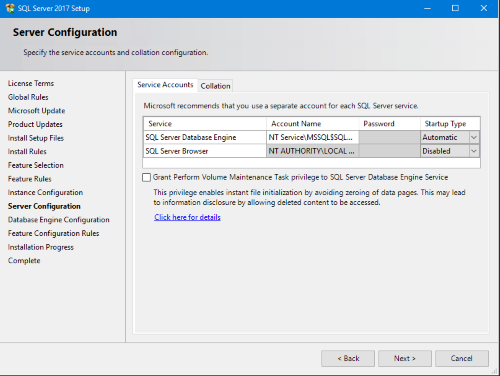Select License Terms step in sidebar
500x376 pixels.
click(x=31, y=83)
